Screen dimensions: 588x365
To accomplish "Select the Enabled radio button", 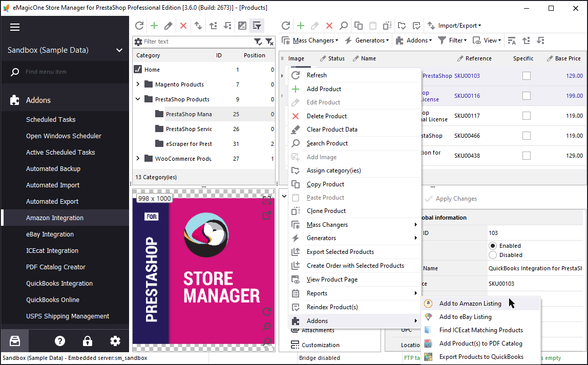I will tap(493, 246).
